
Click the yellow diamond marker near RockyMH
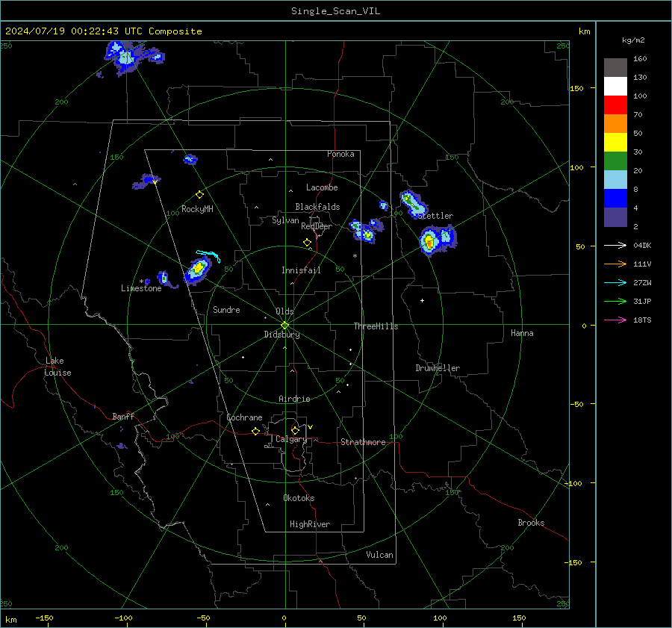[199, 195]
